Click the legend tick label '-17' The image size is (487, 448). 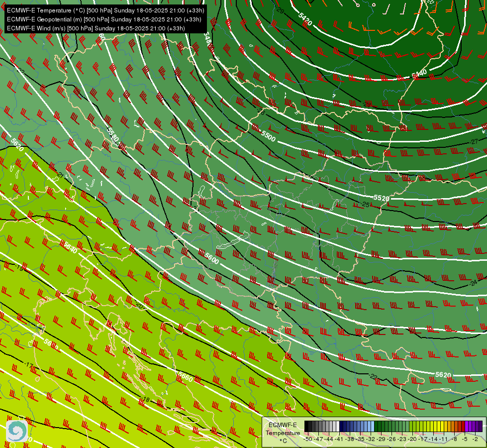tap(423, 439)
